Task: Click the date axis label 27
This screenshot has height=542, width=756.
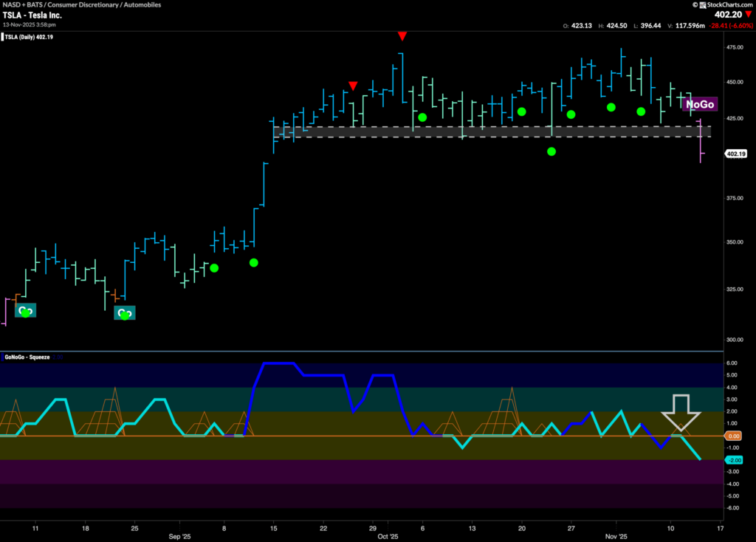Action: [571, 529]
